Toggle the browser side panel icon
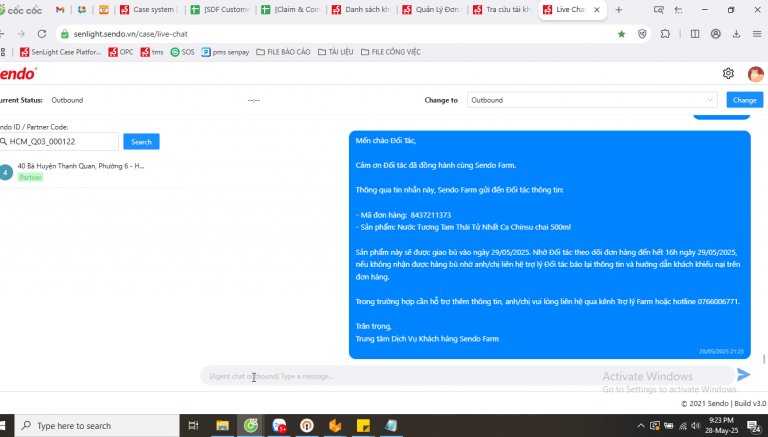Viewport: 768px width, 437px height. point(695,34)
